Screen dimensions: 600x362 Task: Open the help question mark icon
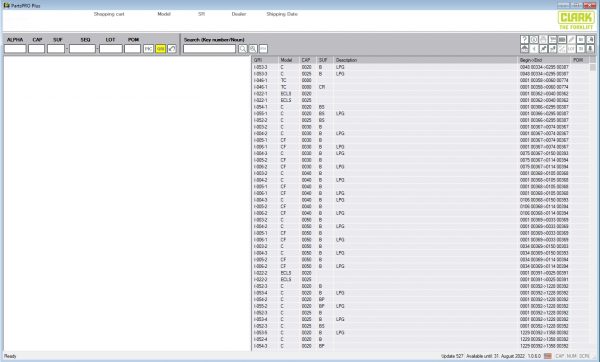(x=524, y=39)
